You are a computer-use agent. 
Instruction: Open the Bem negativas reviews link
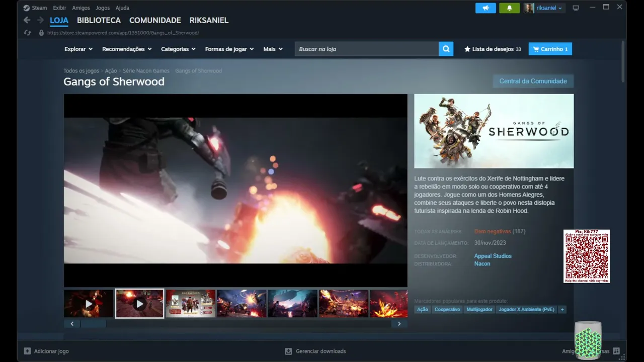pyautogui.click(x=493, y=231)
